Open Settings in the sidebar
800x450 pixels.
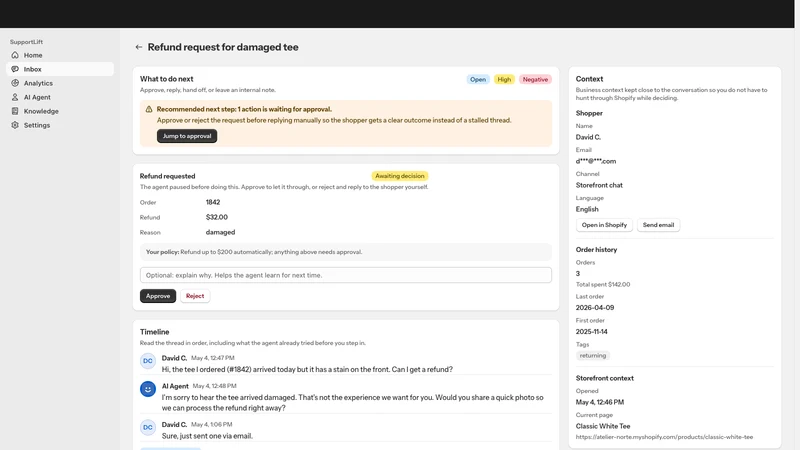pos(60,125)
